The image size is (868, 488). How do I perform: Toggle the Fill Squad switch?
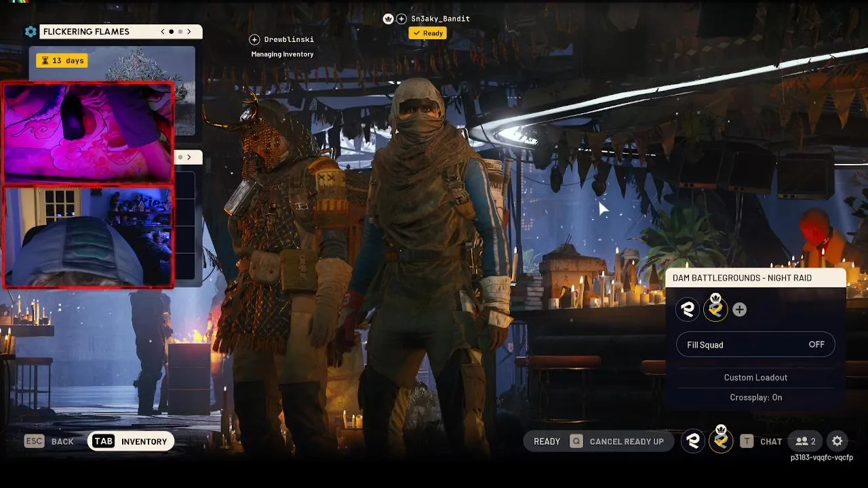755,345
